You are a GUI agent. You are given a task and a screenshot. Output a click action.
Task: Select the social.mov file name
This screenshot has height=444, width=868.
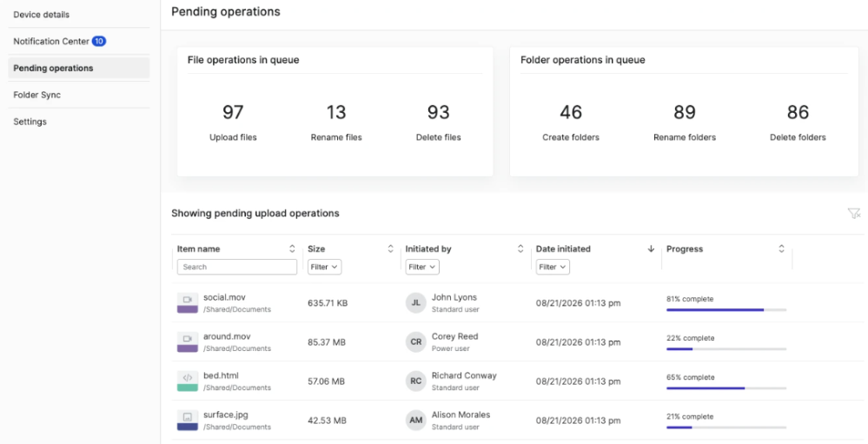pyautogui.click(x=224, y=297)
